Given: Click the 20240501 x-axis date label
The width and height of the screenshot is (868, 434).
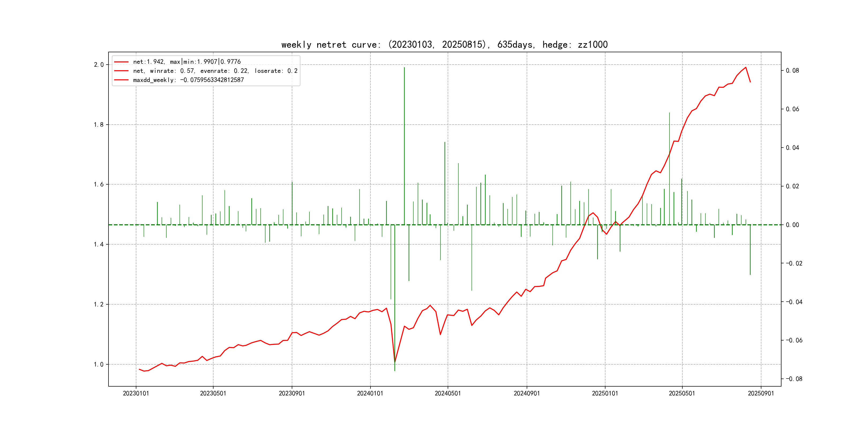Looking at the screenshot, I should click(447, 393).
